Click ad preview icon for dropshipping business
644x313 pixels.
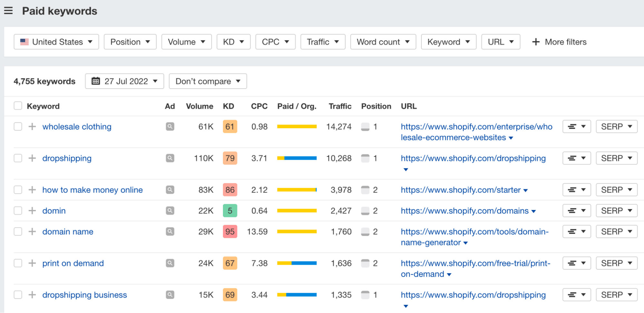click(170, 295)
